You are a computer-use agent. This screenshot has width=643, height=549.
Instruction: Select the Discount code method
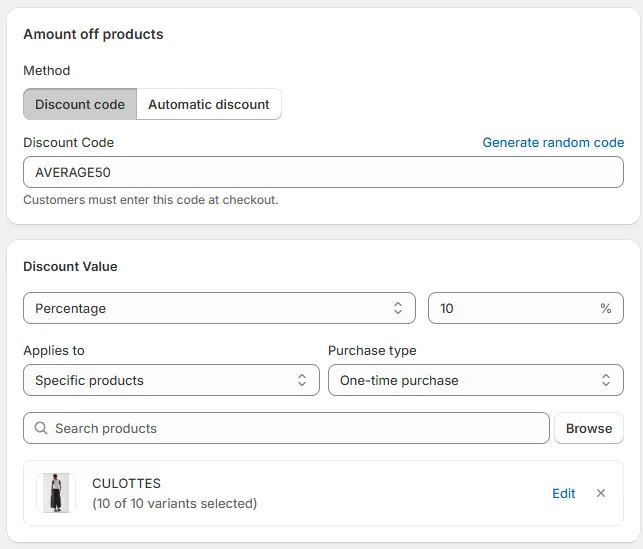tap(80, 104)
